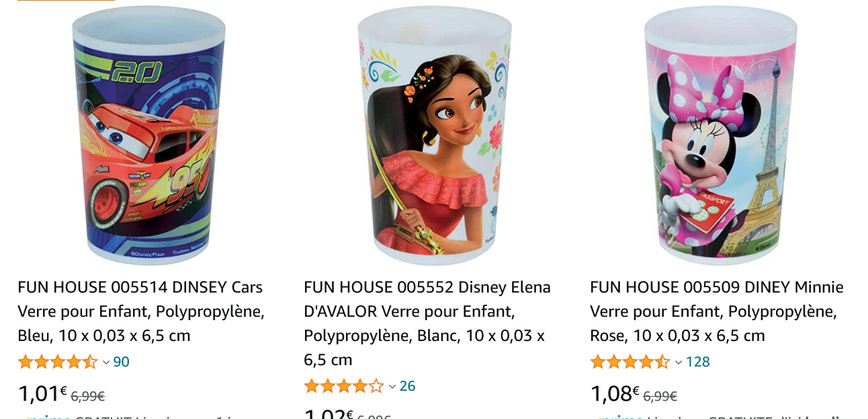
Task: Click the empty star in Elena's rating
Action: [375, 387]
